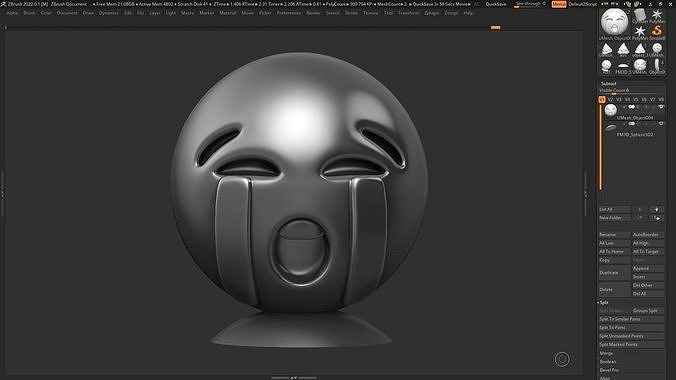Adjust the See-through slider
Screen dimensions: 676x380
pyautogui.click(x=531, y=4)
